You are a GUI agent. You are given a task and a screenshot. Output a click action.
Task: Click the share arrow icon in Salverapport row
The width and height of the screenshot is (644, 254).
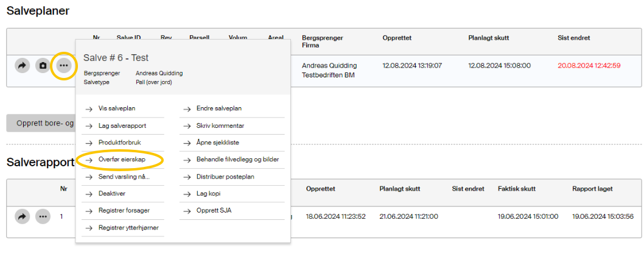23,216
